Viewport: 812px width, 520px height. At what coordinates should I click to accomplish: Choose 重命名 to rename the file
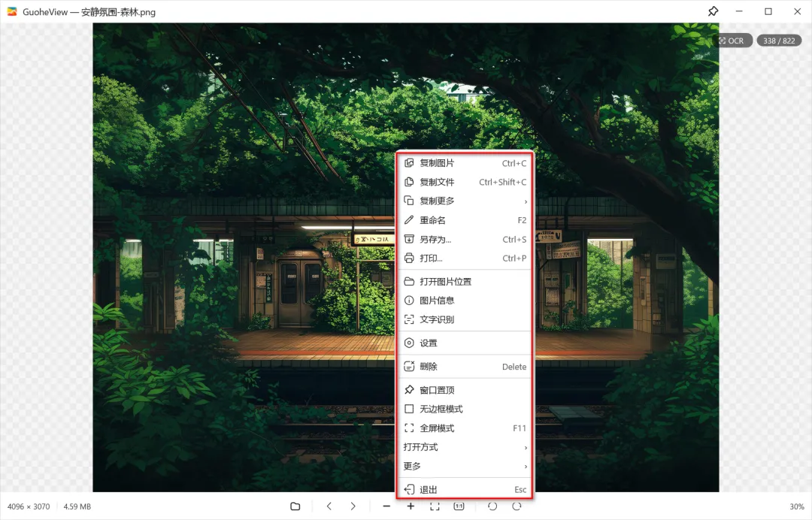coord(465,220)
